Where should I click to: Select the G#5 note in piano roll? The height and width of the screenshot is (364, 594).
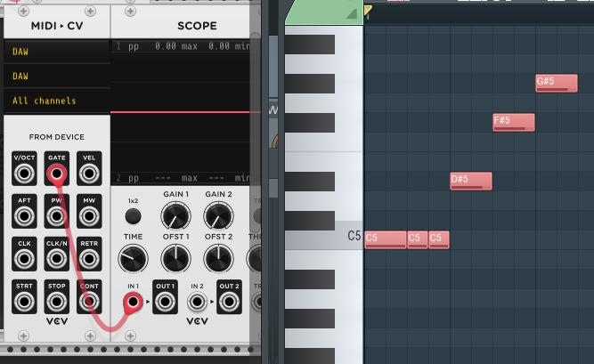[x=557, y=83]
